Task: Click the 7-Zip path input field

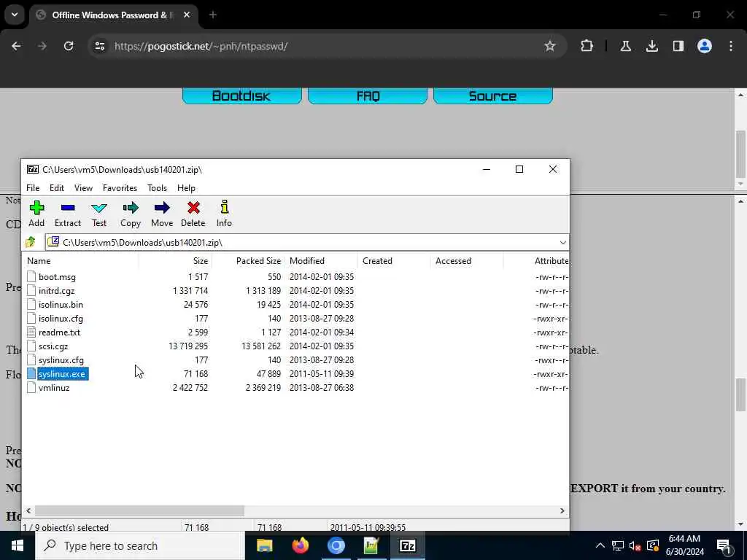Action: click(307, 242)
